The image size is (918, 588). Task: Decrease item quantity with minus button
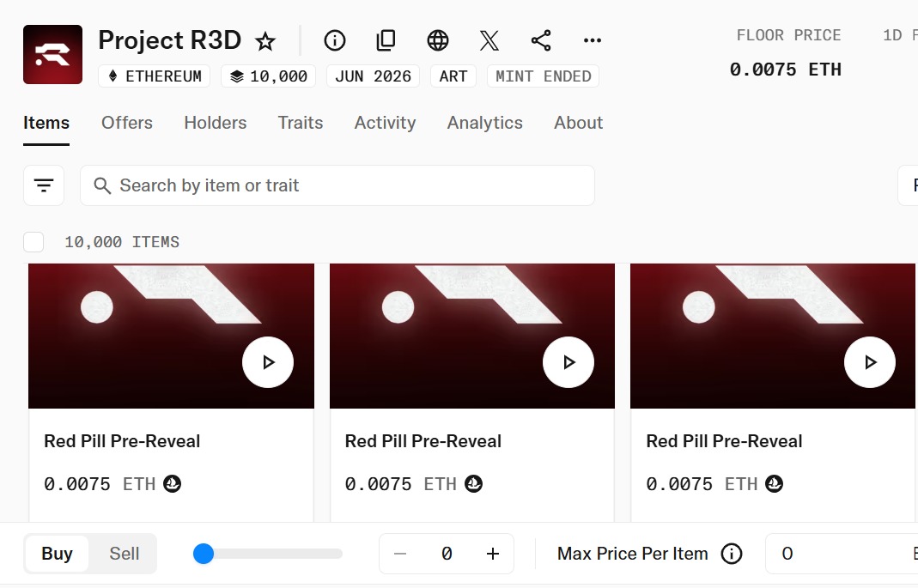point(400,554)
